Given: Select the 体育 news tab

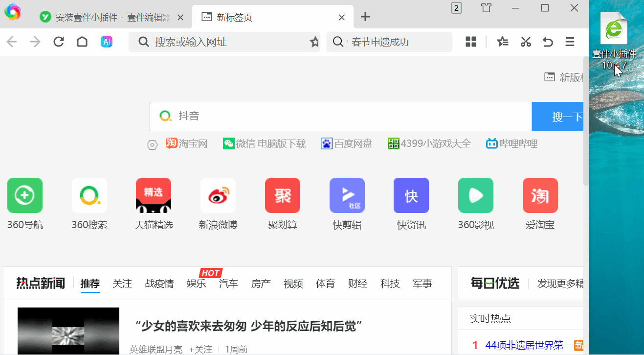Looking at the screenshot, I should 326,283.
